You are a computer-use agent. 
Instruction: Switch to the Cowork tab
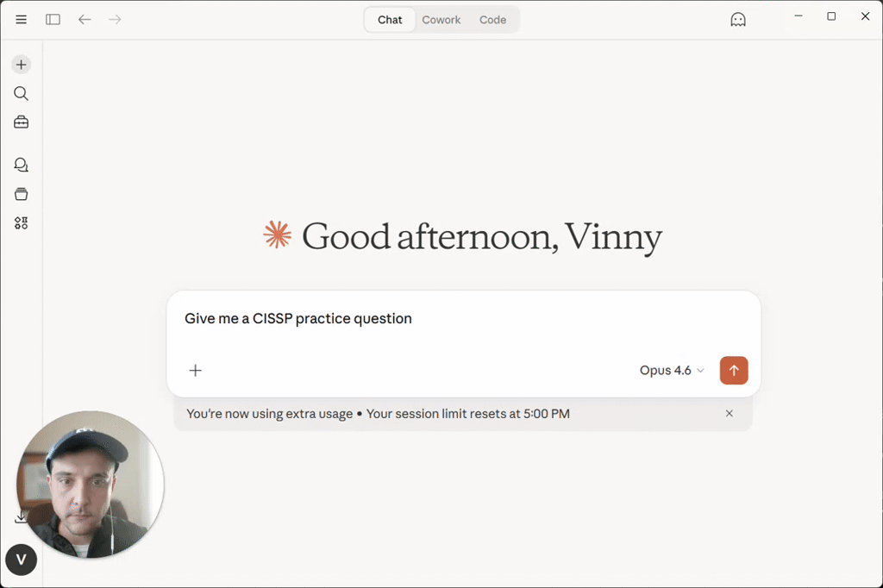(441, 19)
